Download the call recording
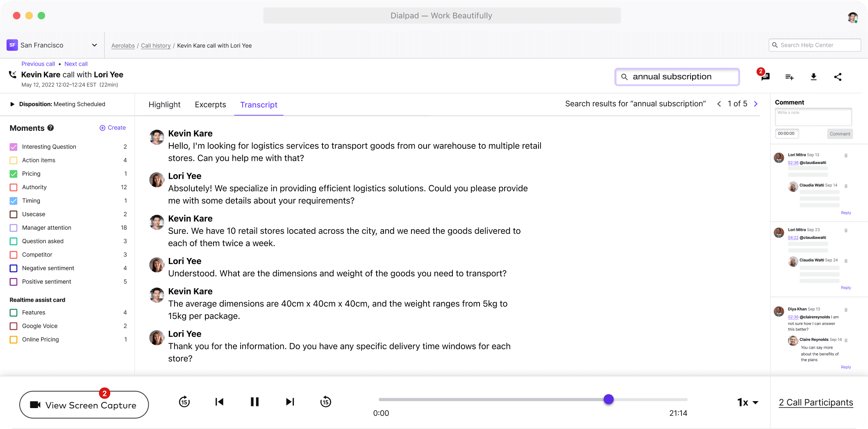The width and height of the screenshot is (868, 429). coord(814,77)
